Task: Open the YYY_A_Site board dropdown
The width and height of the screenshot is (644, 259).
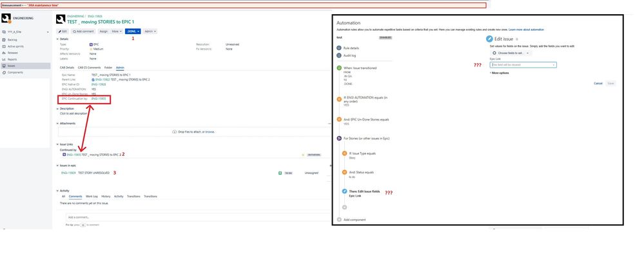Action: [25, 32]
